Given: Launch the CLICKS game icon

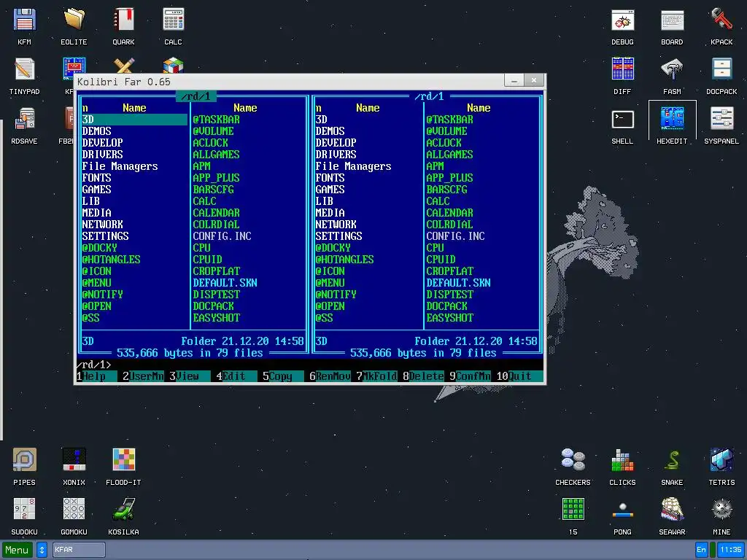Looking at the screenshot, I should coord(623,467).
